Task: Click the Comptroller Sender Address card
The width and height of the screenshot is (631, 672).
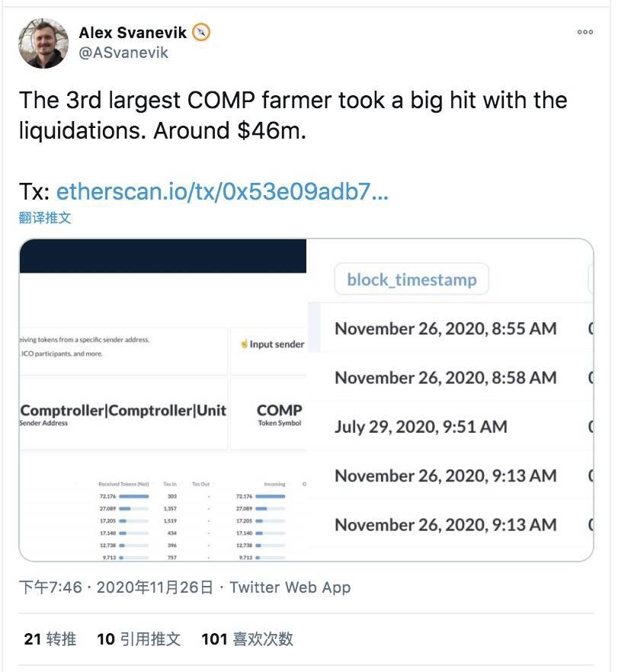Action: (123, 414)
